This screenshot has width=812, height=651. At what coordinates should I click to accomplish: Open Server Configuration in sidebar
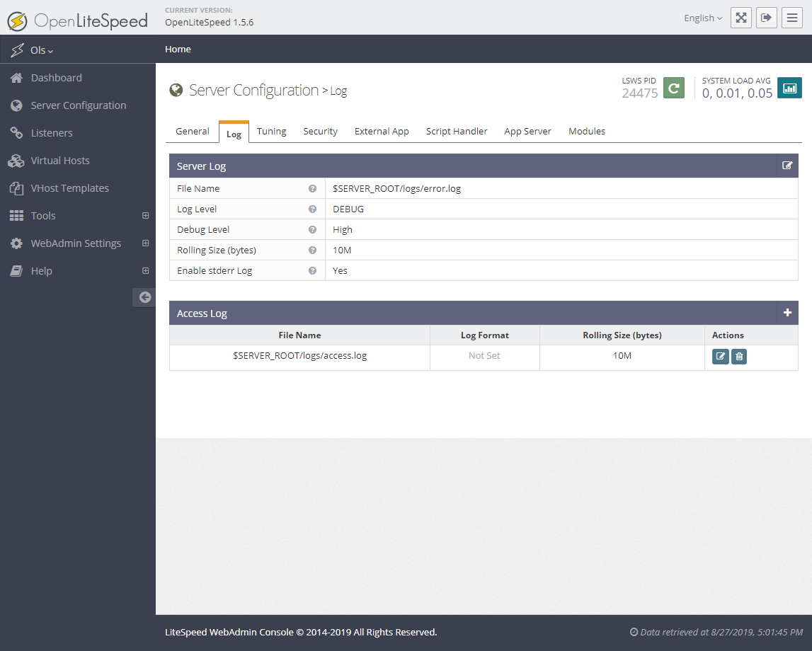click(x=78, y=105)
